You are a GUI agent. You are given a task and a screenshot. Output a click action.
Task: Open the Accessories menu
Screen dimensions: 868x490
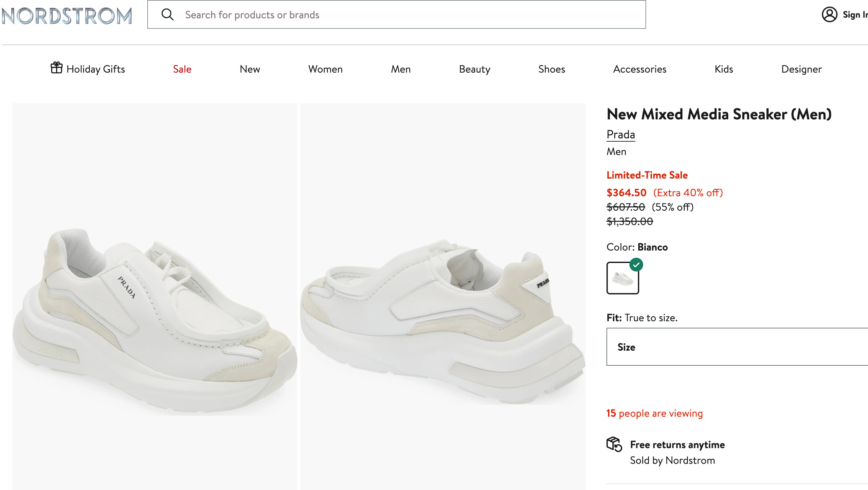pyautogui.click(x=639, y=69)
